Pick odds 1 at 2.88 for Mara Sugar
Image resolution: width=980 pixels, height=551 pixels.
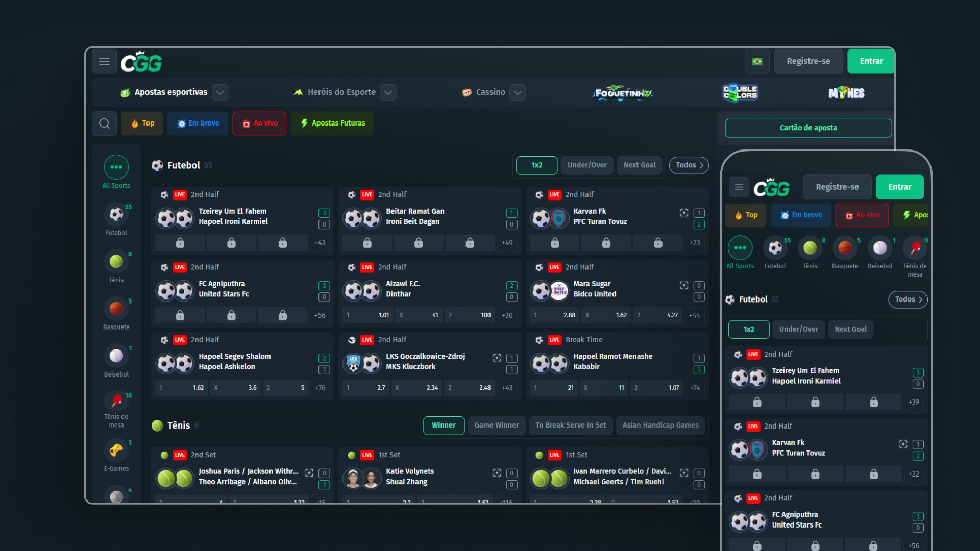pos(554,315)
